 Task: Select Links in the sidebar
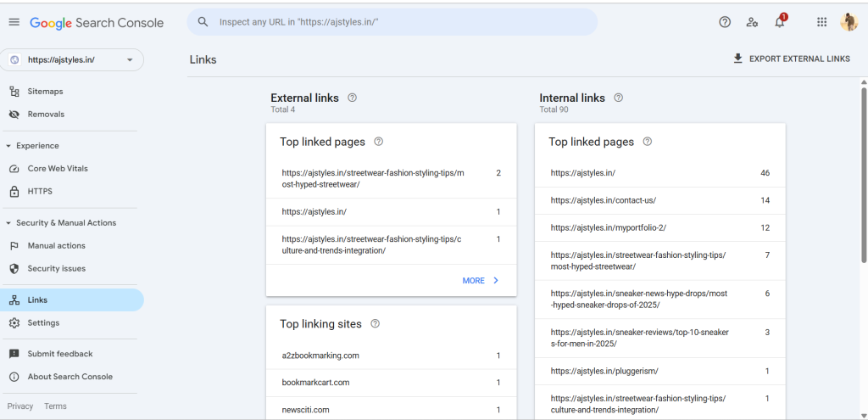[x=72, y=300]
